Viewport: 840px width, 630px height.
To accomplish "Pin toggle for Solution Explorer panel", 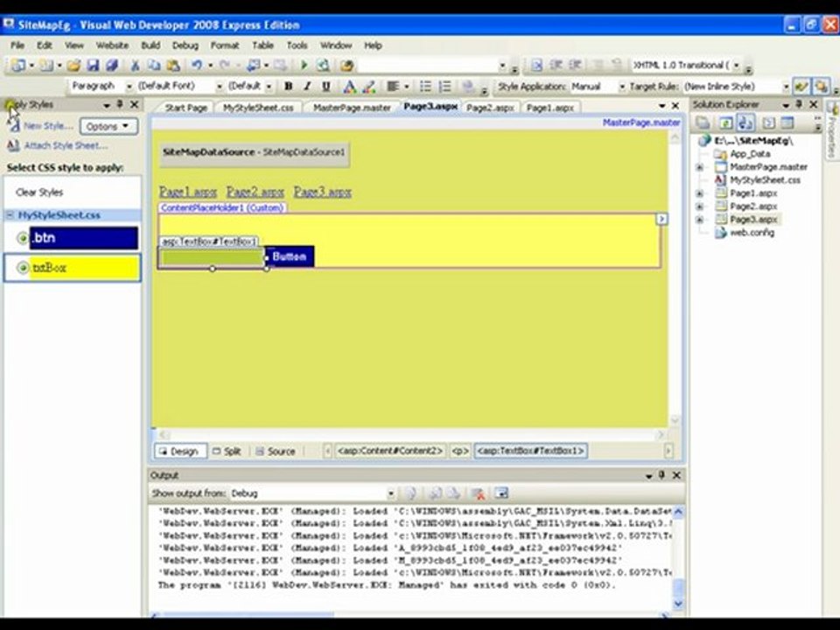I will coord(799,104).
